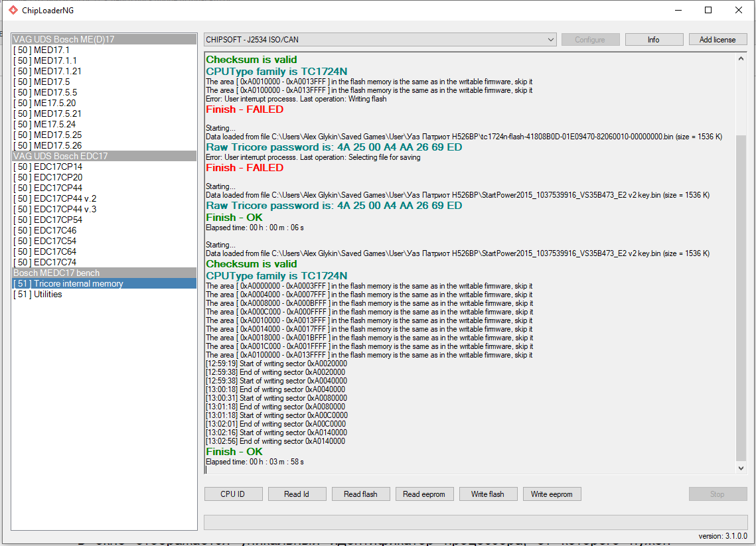Click the Write eeprom button
Screen dimensions: 756x546
pyautogui.click(x=552, y=494)
